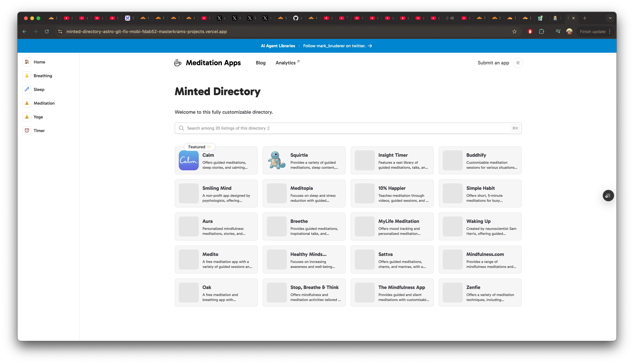Open a new tab with plus button
Viewport: 634px width, 364px height.
click(x=585, y=18)
